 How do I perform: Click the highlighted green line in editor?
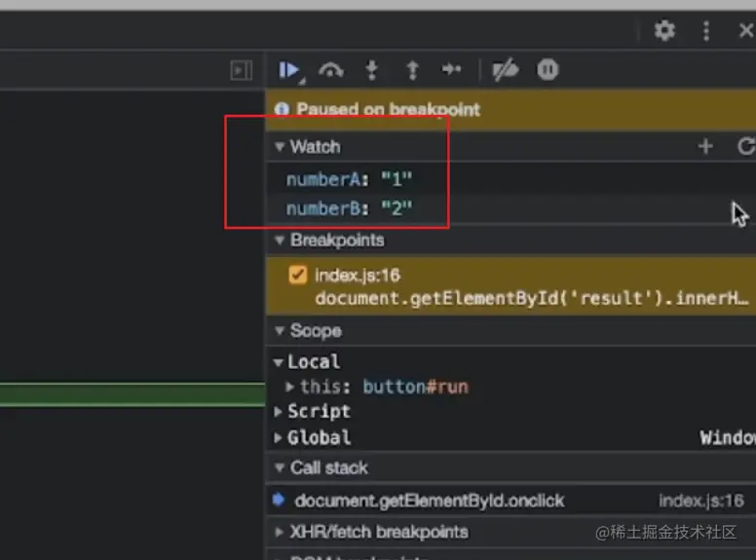132,395
